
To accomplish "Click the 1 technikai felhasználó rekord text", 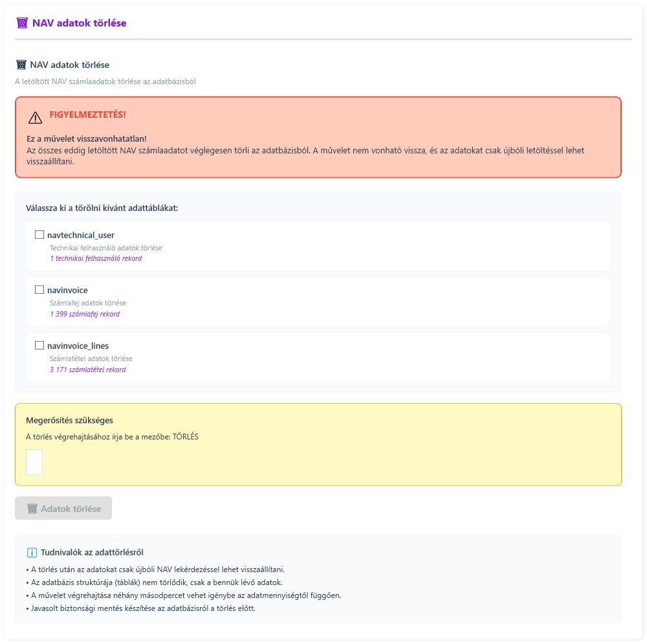I will tap(96, 258).
